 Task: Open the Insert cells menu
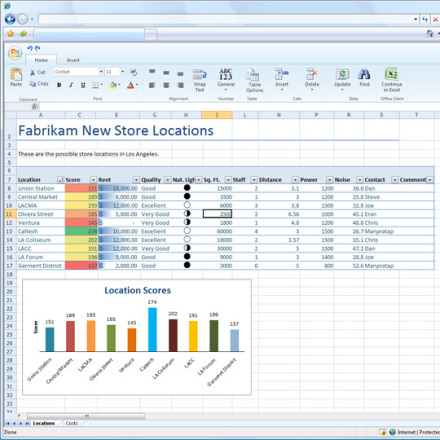coord(282,80)
